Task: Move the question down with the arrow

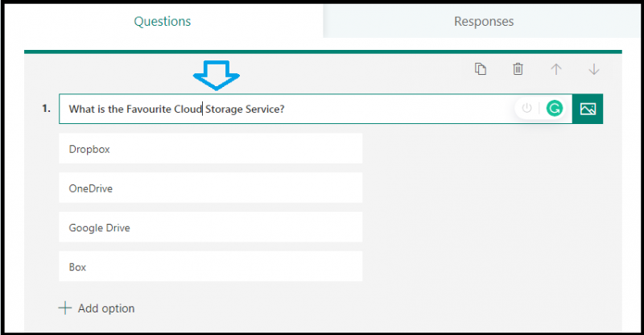Action: click(x=594, y=69)
